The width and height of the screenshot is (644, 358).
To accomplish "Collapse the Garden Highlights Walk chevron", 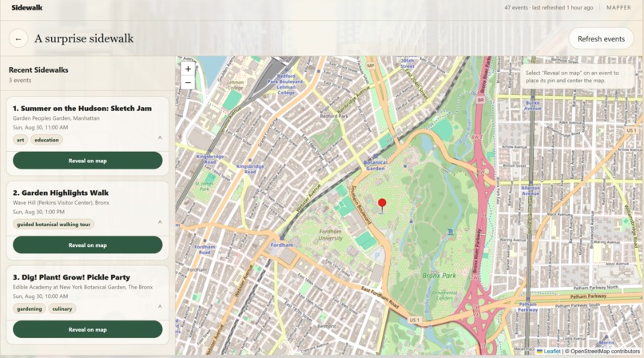I will pyautogui.click(x=160, y=222).
